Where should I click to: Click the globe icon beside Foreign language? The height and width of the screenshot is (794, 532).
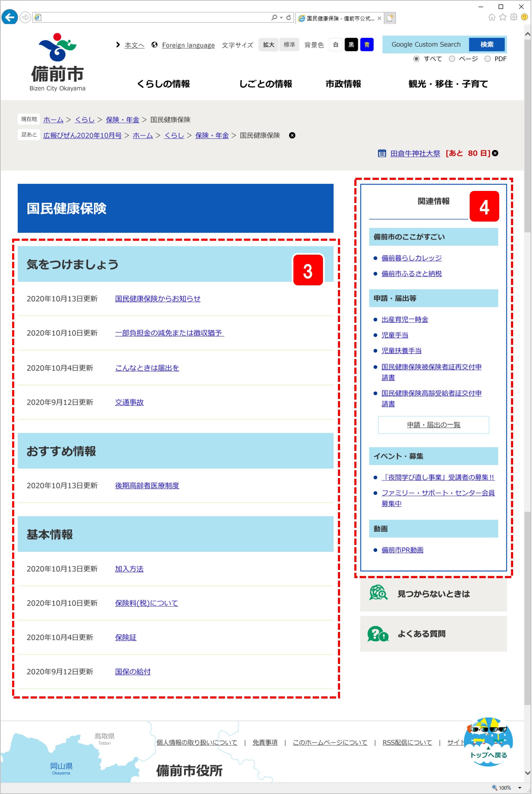coord(155,45)
